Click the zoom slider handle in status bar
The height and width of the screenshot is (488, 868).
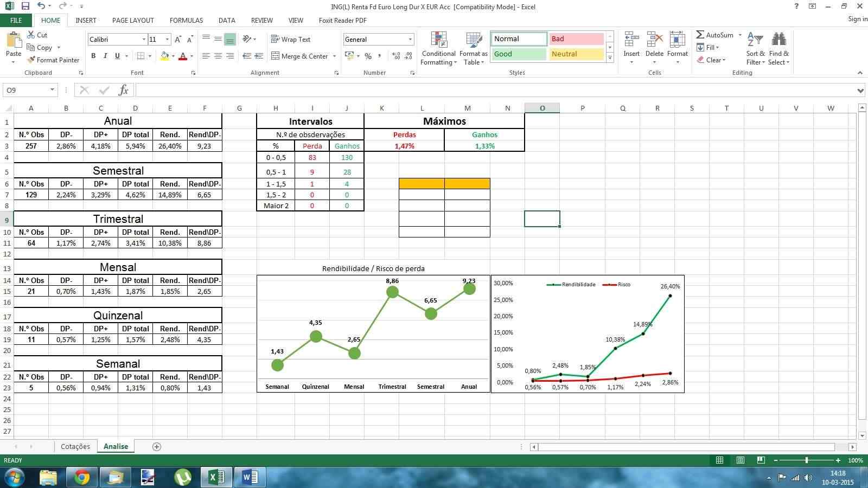(807, 460)
